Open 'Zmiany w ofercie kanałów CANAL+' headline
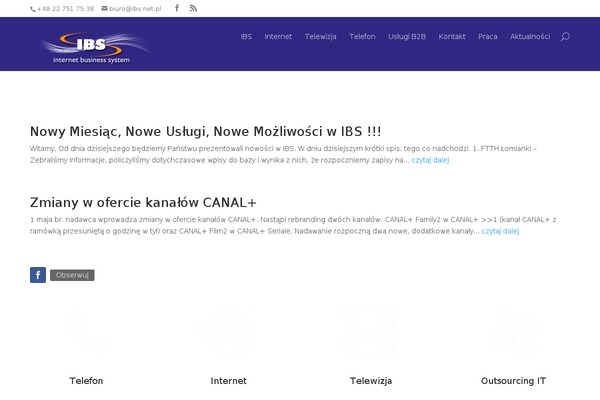Screen dimensions: 600x400 (x=143, y=201)
